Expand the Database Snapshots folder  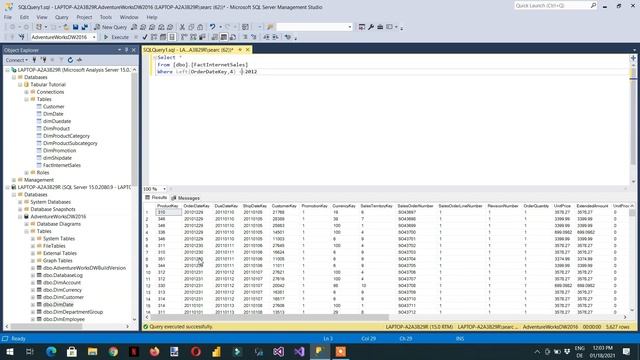click(x=20, y=209)
